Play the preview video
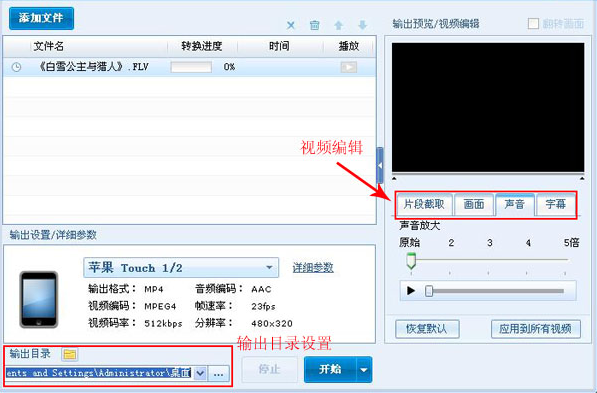Image resolution: width=597 pixels, height=393 pixels. tap(411, 291)
